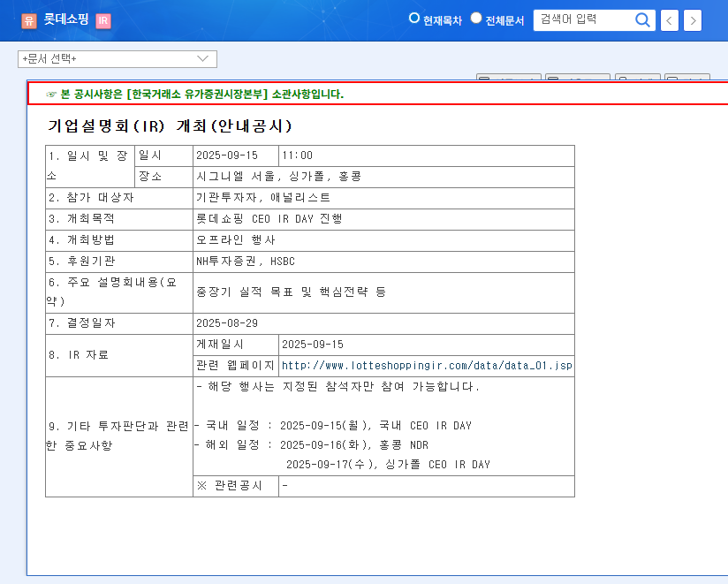Open the +문서 선택+ dropdown
This screenshot has width=728, height=584.
117,59
